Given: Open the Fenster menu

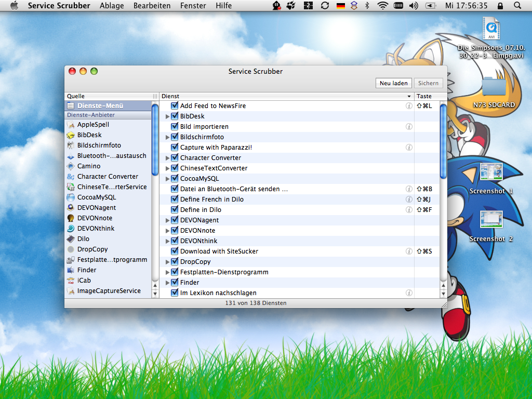Looking at the screenshot, I should (193, 5).
